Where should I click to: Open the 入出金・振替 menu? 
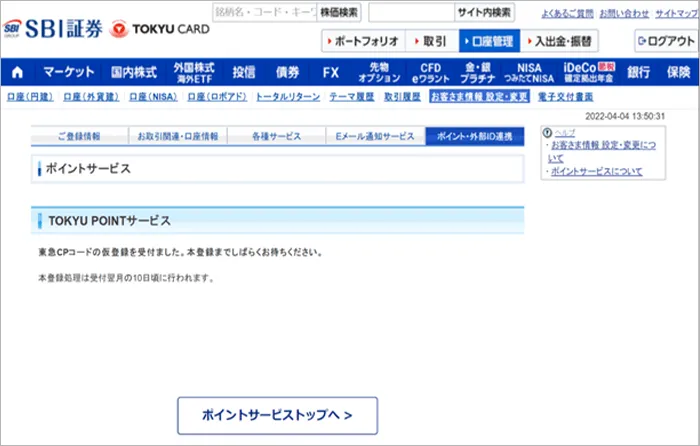pos(562,41)
